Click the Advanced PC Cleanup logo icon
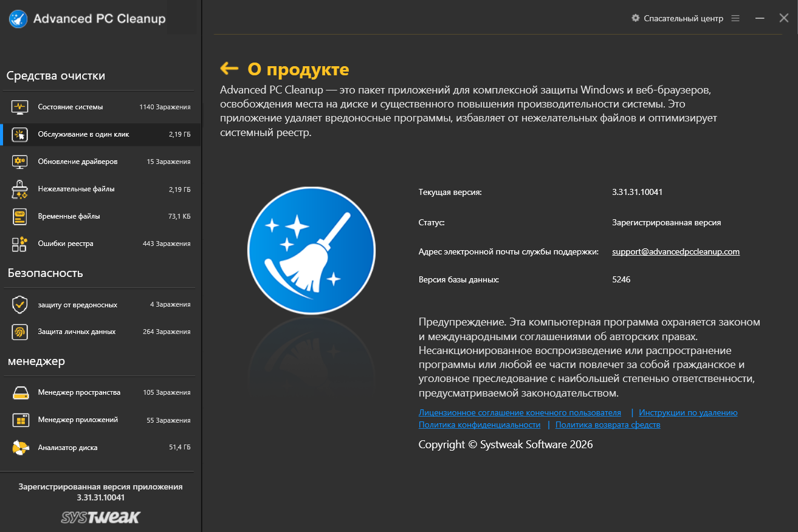The image size is (798, 532). pos(18,19)
